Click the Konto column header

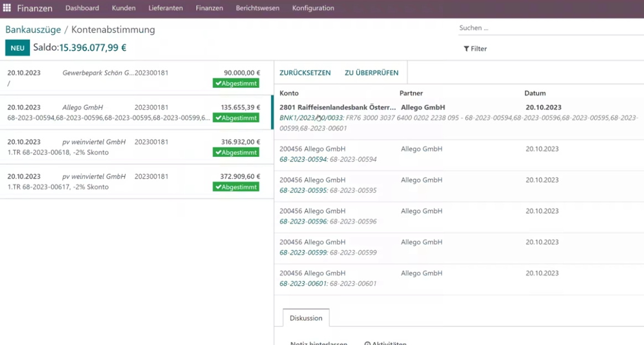pyautogui.click(x=289, y=93)
